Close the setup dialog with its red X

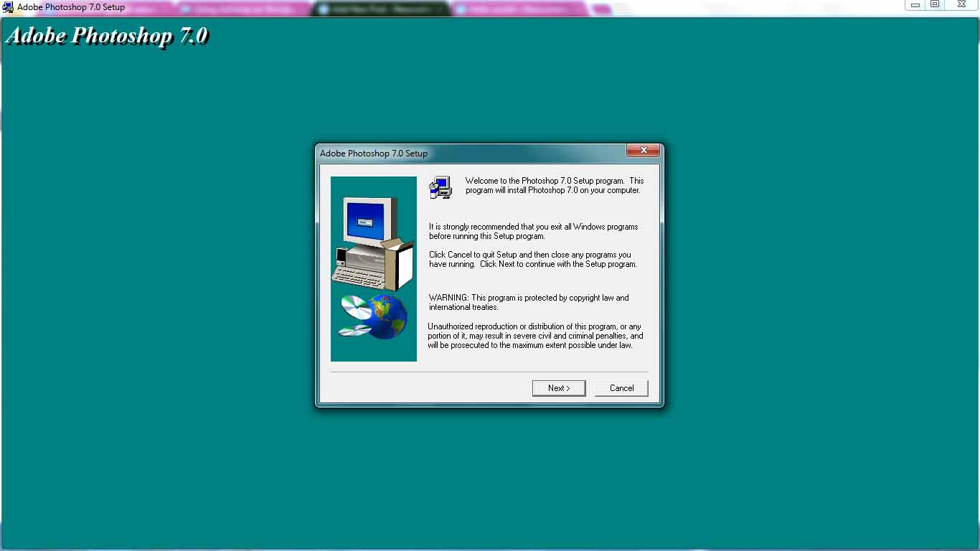coord(643,151)
